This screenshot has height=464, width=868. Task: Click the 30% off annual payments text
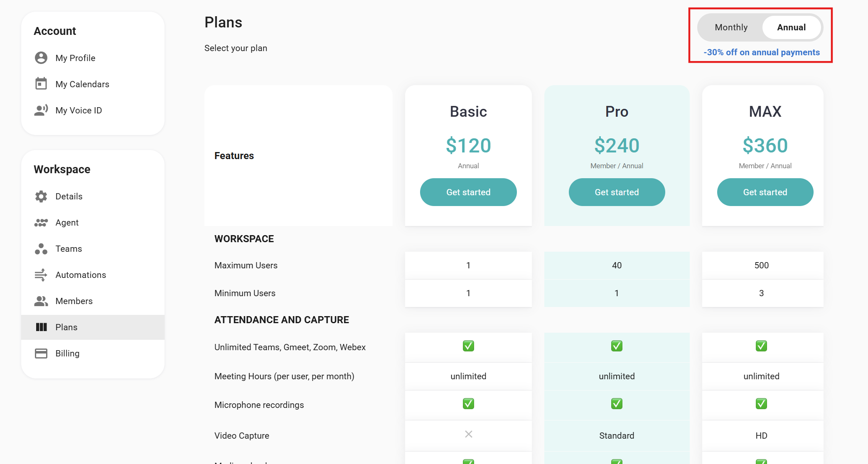(x=761, y=52)
